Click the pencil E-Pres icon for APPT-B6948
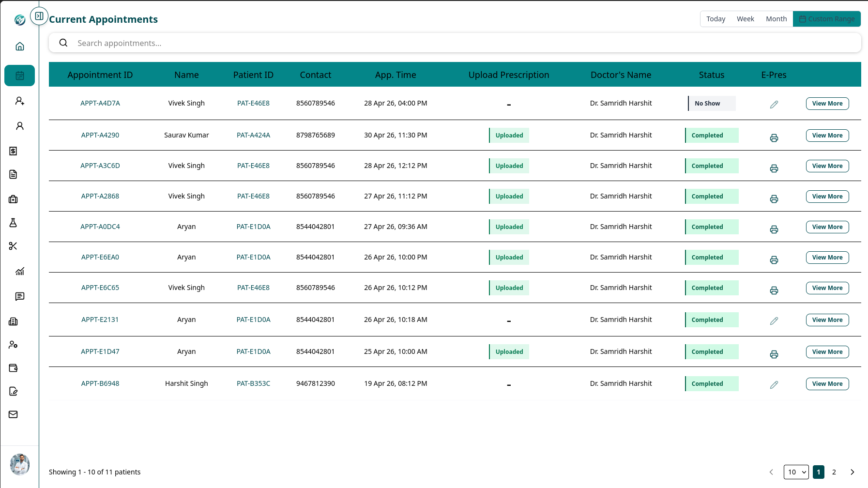868x488 pixels. (x=774, y=384)
